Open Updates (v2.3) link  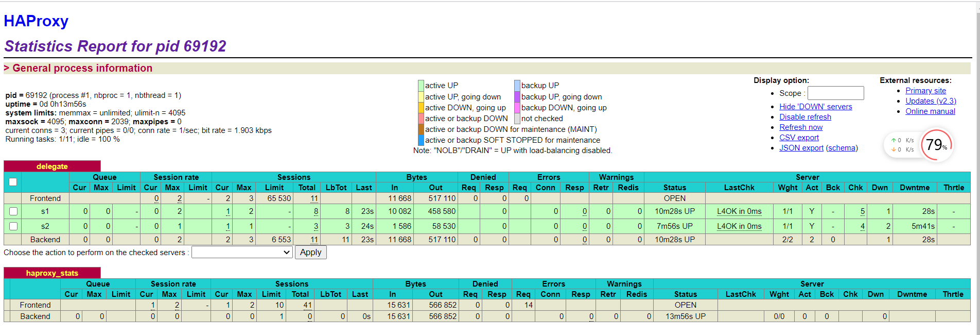point(931,101)
